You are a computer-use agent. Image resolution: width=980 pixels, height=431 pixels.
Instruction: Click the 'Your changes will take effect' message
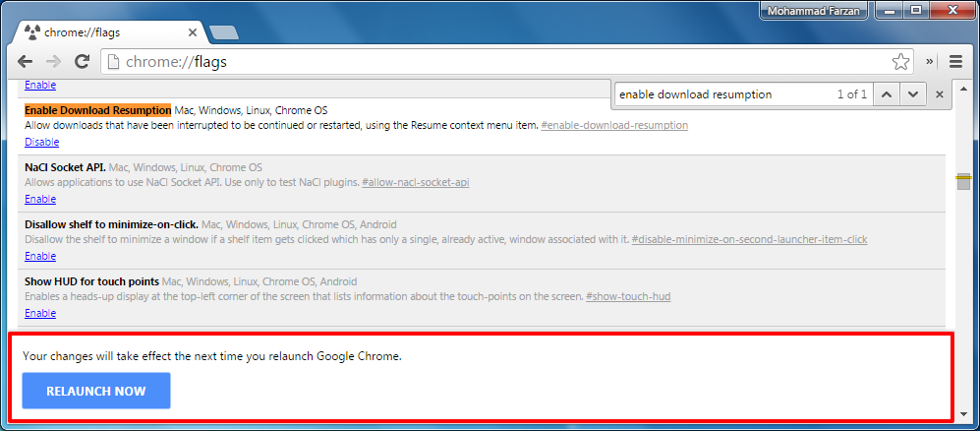pos(212,356)
